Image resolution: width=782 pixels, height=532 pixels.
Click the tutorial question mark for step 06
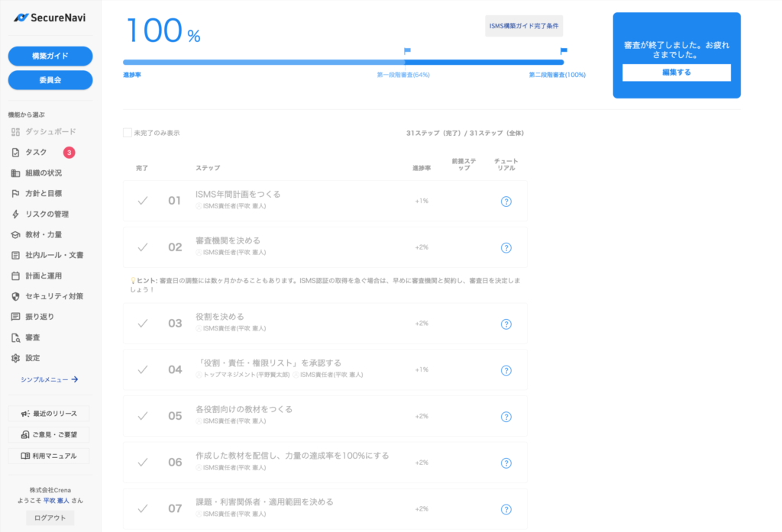[506, 463]
